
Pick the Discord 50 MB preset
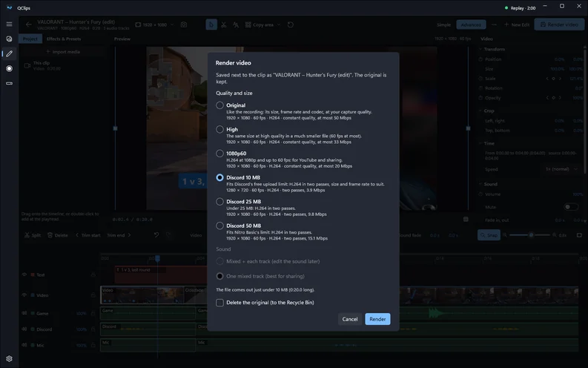coord(219,226)
